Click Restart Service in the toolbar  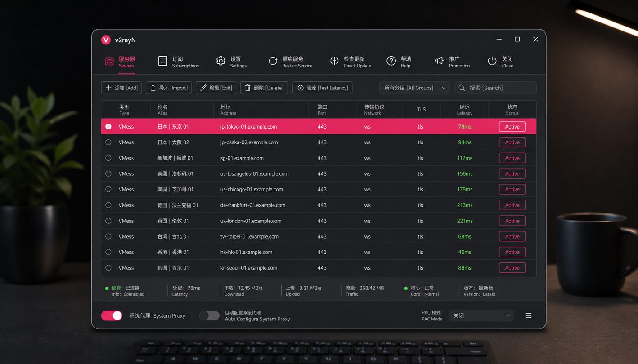coord(290,62)
